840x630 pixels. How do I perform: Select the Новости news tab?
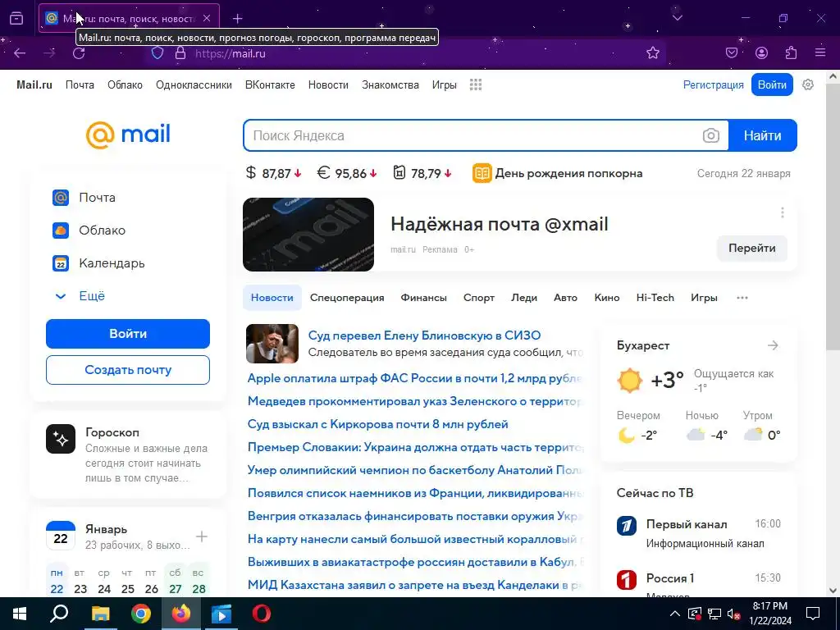[272, 298]
